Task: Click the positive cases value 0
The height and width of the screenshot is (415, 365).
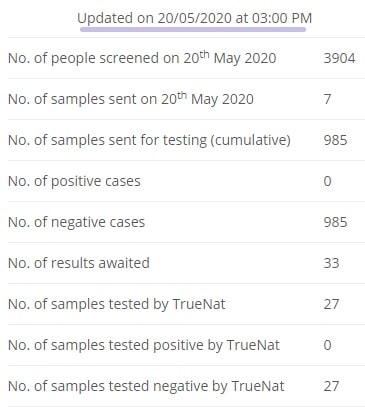Action: tap(327, 181)
